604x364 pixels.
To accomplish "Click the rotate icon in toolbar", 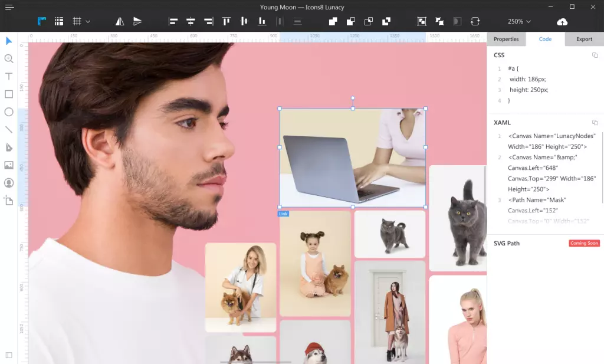I will 475,21.
